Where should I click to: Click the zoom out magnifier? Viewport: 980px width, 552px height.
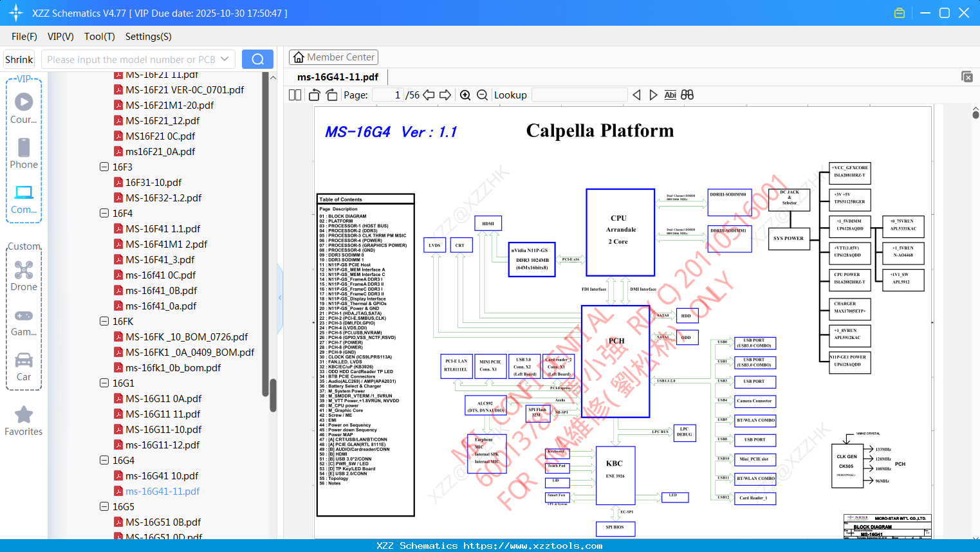pyautogui.click(x=483, y=95)
